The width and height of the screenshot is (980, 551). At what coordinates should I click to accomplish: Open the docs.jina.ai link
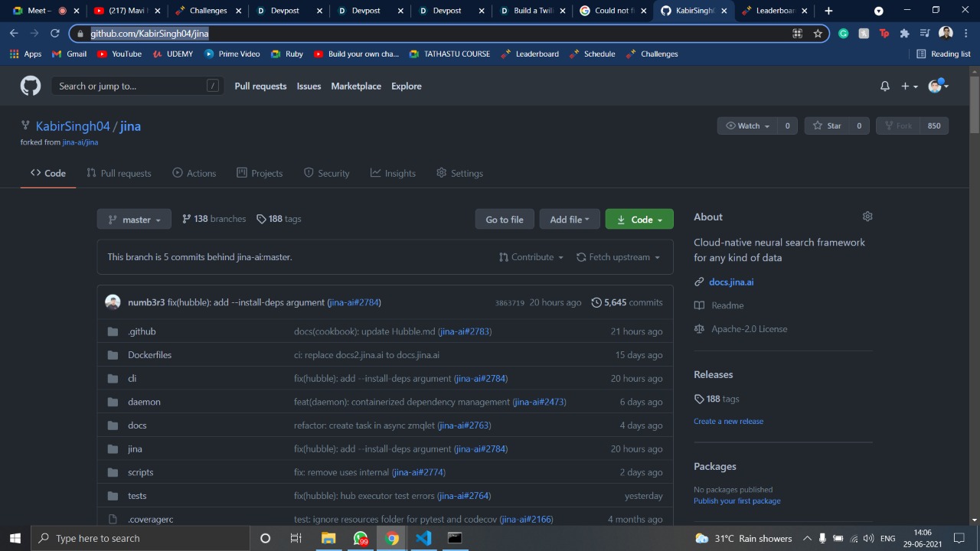tap(731, 282)
